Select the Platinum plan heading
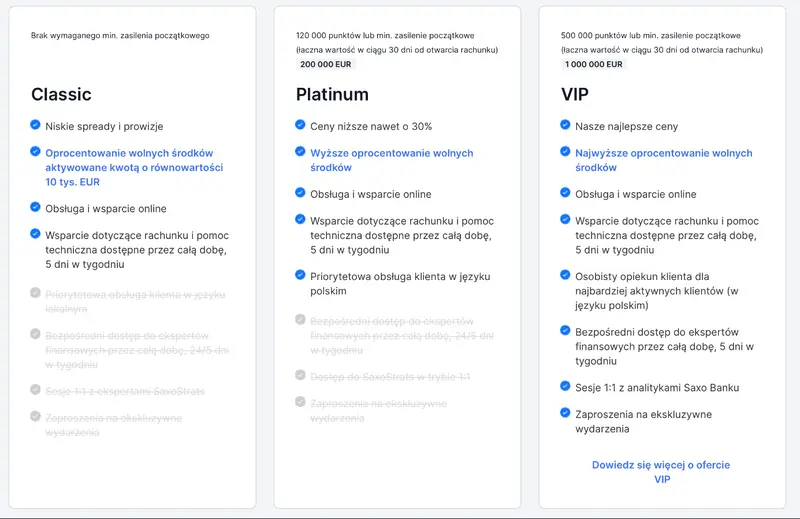Viewport: 800px width, 519px height. (332, 95)
